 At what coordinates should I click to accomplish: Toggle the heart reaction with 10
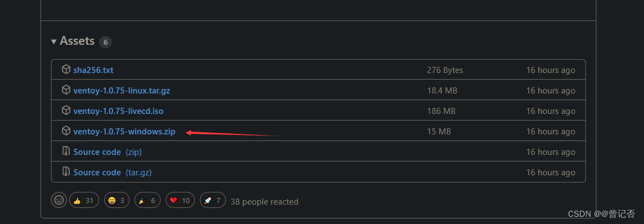pyautogui.click(x=180, y=200)
